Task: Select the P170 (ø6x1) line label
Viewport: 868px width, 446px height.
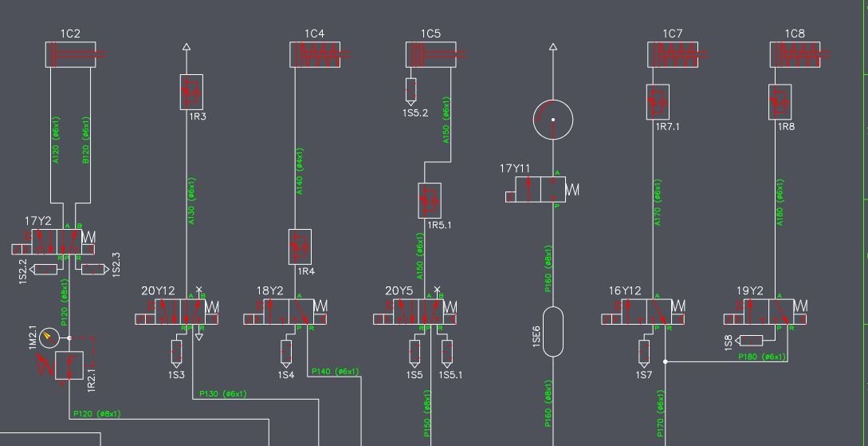Action: 660,414
